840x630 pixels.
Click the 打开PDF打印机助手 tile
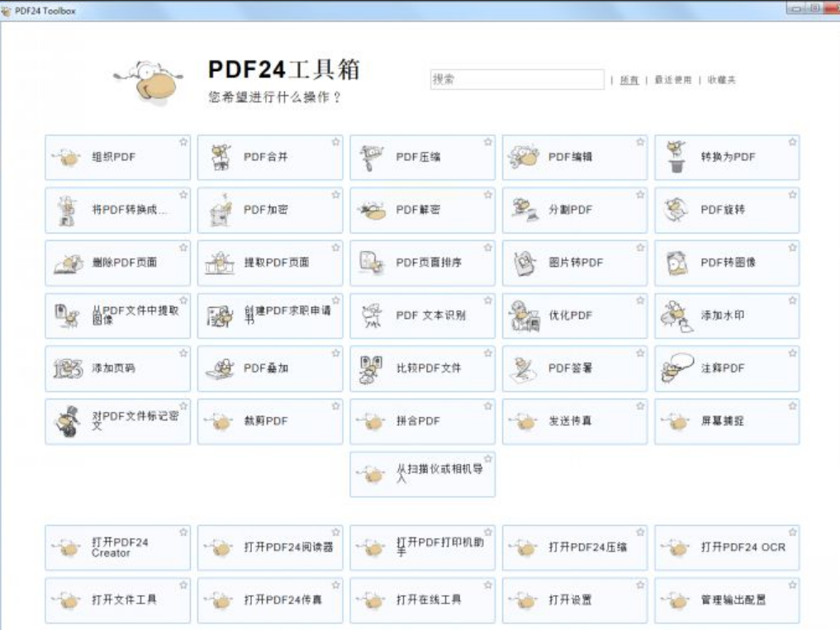tap(422, 547)
